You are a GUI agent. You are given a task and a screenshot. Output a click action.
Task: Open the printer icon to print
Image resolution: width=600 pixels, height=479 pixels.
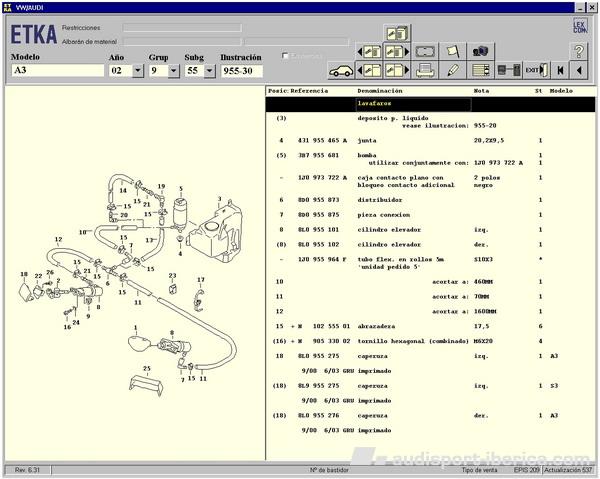(425, 71)
